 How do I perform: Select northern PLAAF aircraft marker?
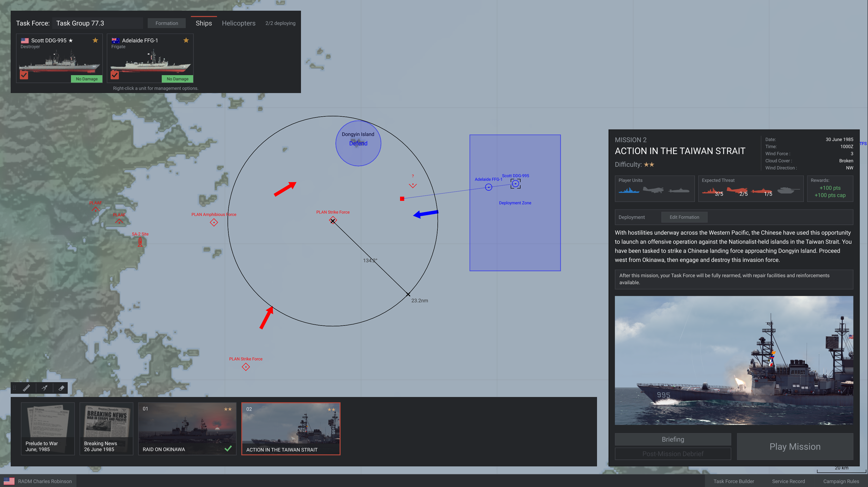[x=95, y=209]
